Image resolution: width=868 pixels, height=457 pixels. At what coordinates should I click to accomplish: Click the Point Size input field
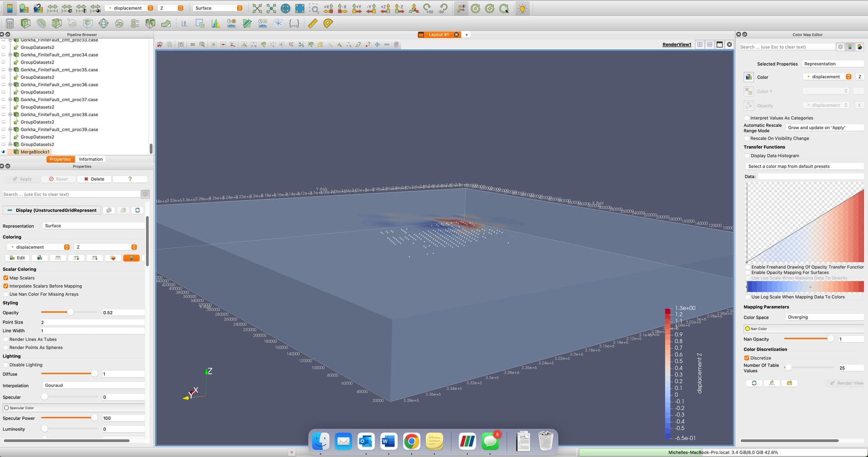(x=92, y=322)
